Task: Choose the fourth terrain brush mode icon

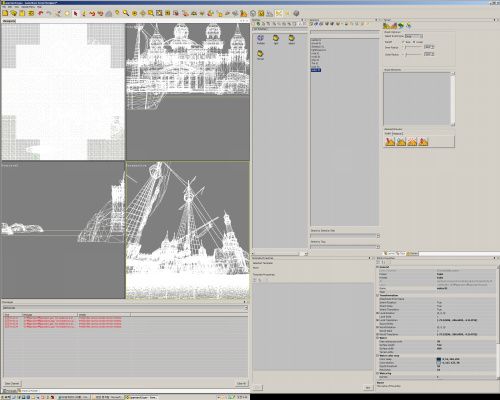Action: coord(423,142)
